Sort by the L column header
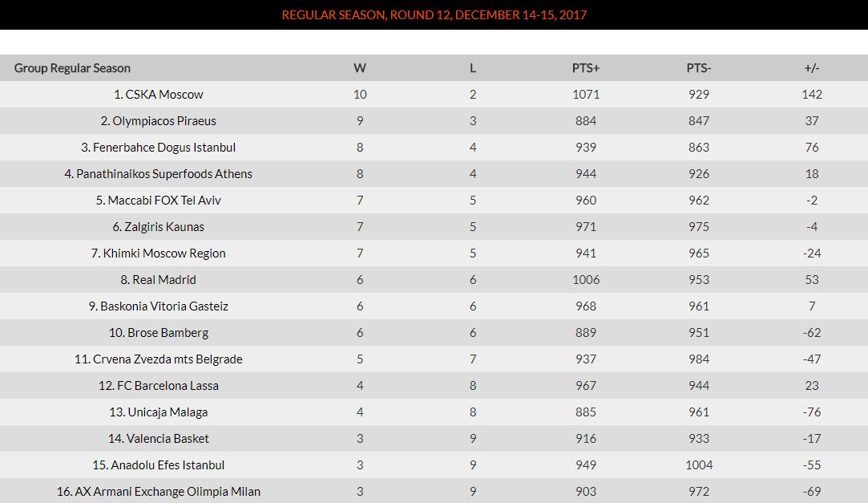 point(473,68)
